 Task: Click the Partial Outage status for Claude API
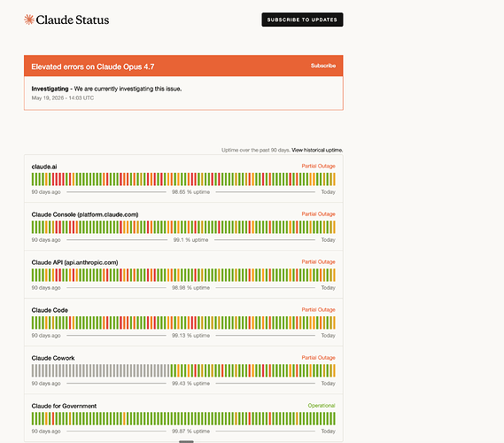coord(318,261)
